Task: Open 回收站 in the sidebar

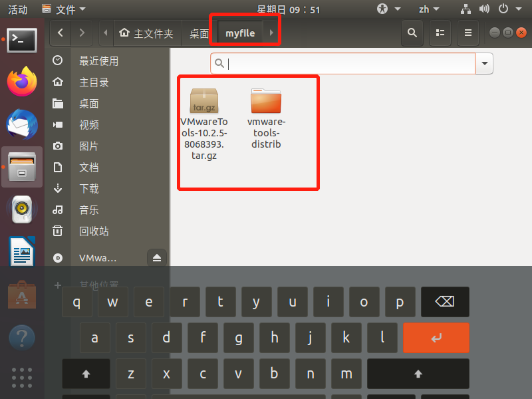Action: tap(94, 231)
